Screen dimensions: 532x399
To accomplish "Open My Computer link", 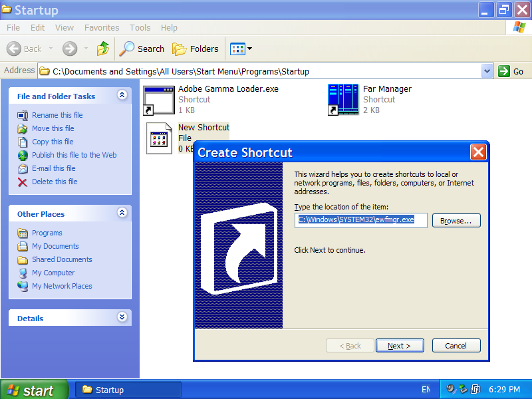I will click(x=53, y=273).
